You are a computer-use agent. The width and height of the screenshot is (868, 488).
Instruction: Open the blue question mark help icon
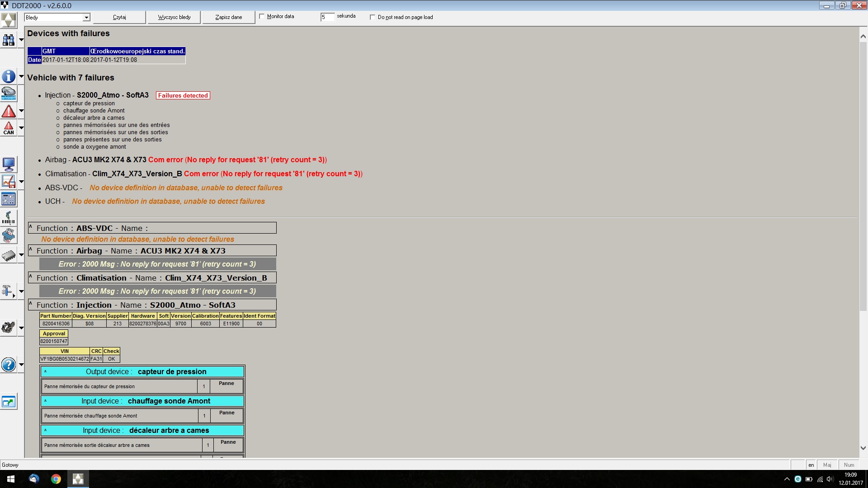click(9, 365)
